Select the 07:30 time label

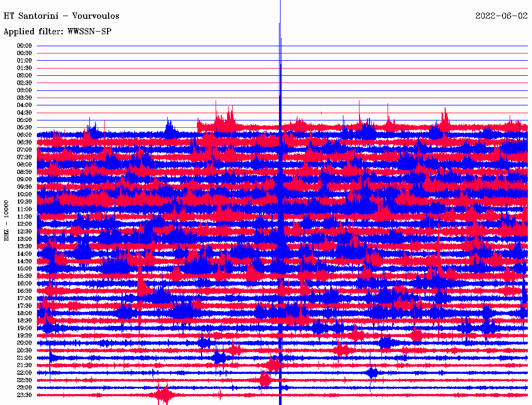point(24,157)
